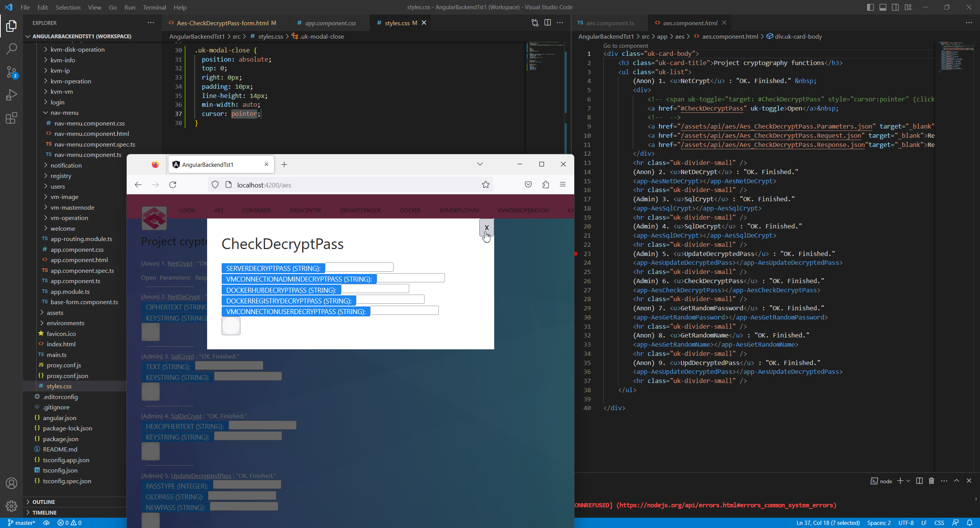980x528 pixels.
Task: Reload the Firefox page
Action: [173, 185]
